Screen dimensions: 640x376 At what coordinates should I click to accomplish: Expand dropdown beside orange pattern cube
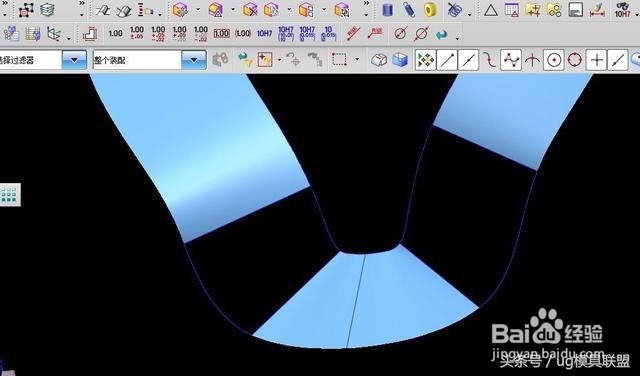tap(198, 9)
